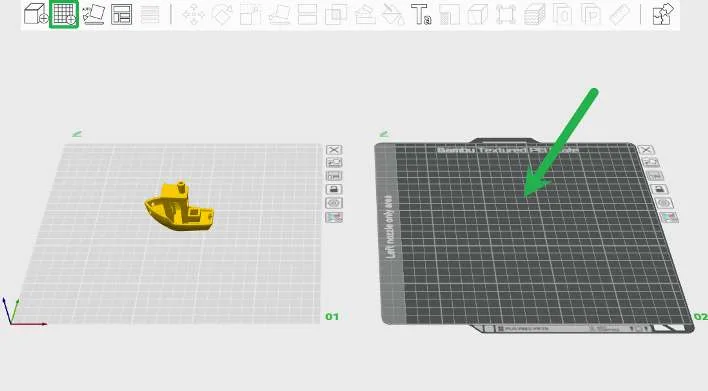The height and width of the screenshot is (391, 708).
Task: Click the colorful filament map icon on plate 01
Action: coord(334,217)
